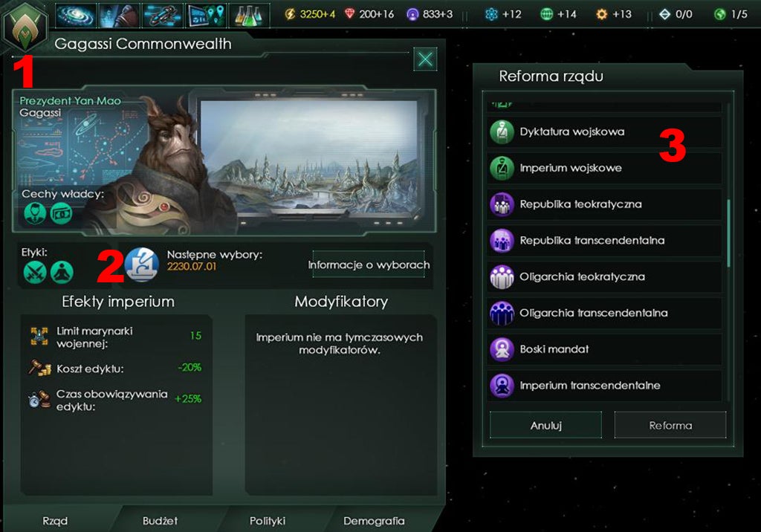Switch to the Polityki tab
This screenshot has width=761, height=532.
point(268,521)
